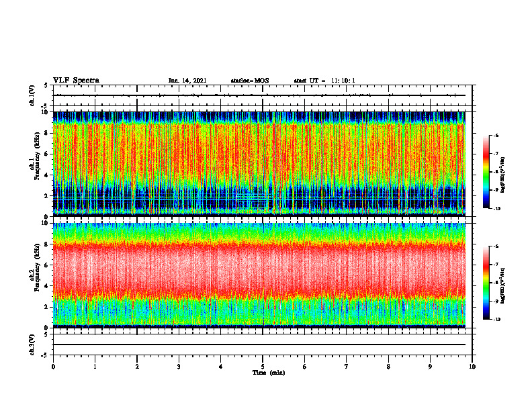Select the "Time (min)" axis label

269,373
